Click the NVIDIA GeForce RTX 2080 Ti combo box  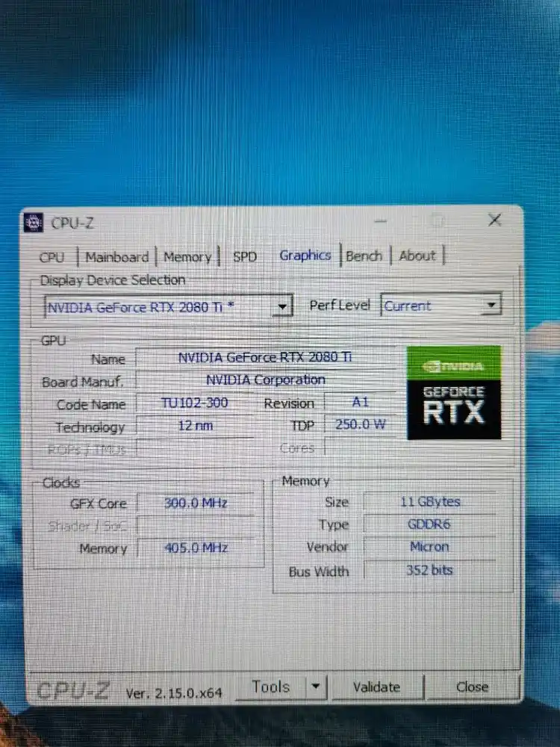pos(168,306)
